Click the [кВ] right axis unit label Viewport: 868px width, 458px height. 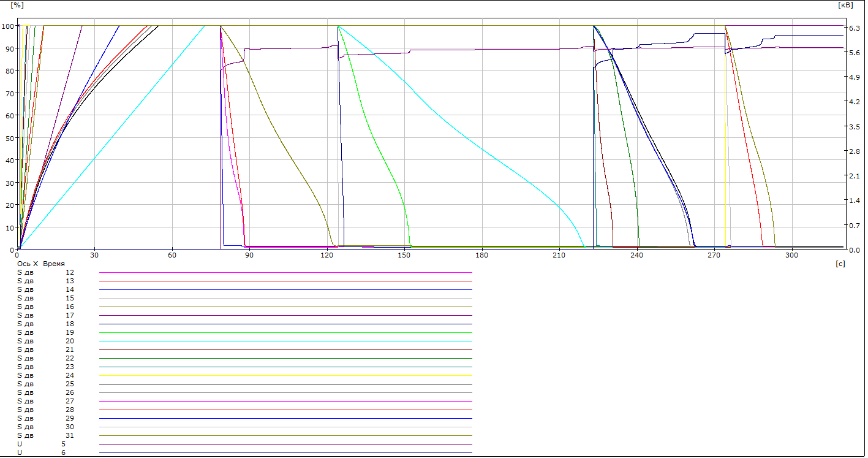point(844,4)
